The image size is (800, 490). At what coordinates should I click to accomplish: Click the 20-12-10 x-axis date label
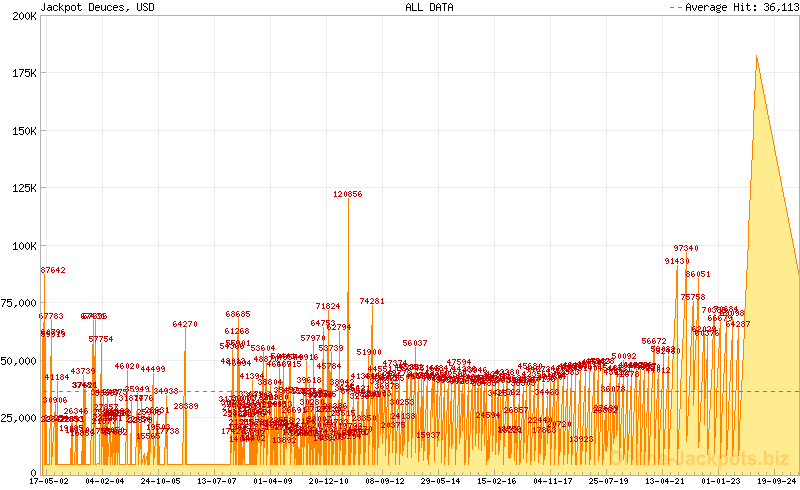tap(329, 481)
